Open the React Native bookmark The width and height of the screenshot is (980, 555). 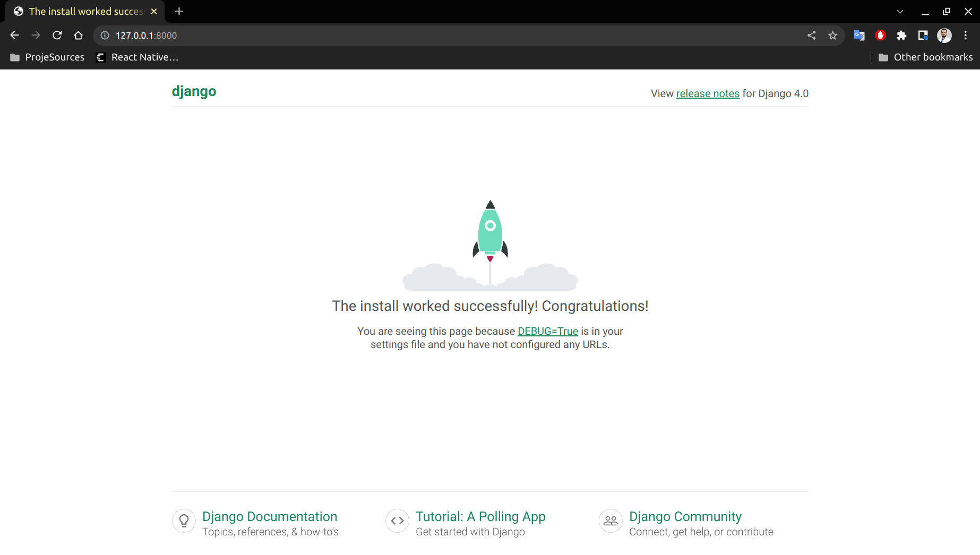click(x=137, y=57)
